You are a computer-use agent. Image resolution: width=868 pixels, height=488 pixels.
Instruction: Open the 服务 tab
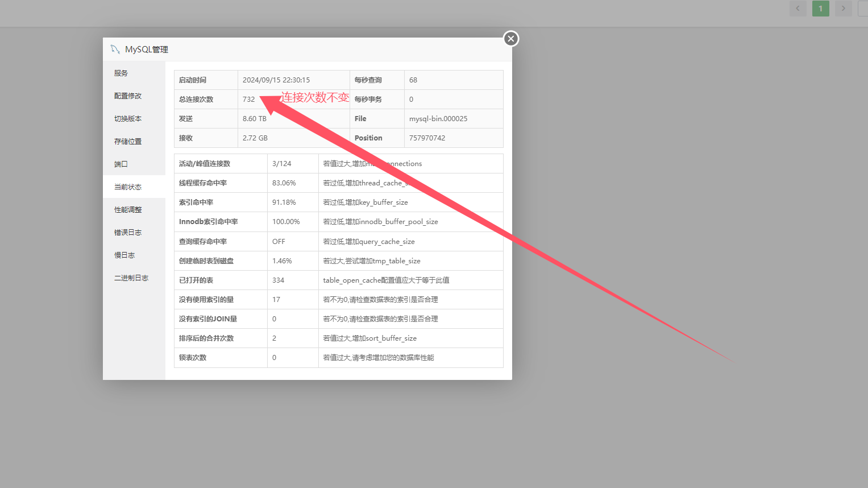tap(134, 73)
